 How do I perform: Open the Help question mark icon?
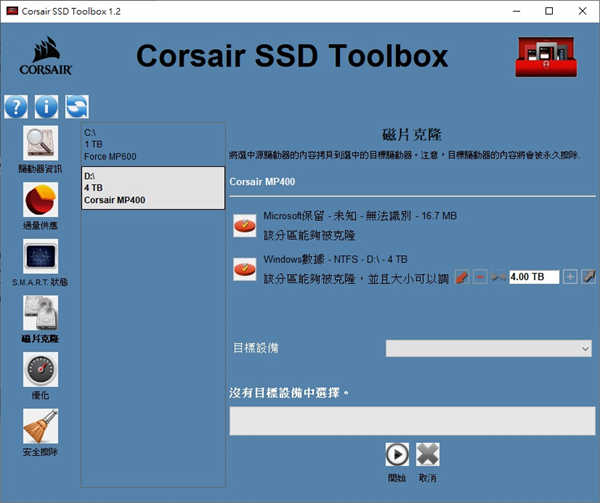16,107
